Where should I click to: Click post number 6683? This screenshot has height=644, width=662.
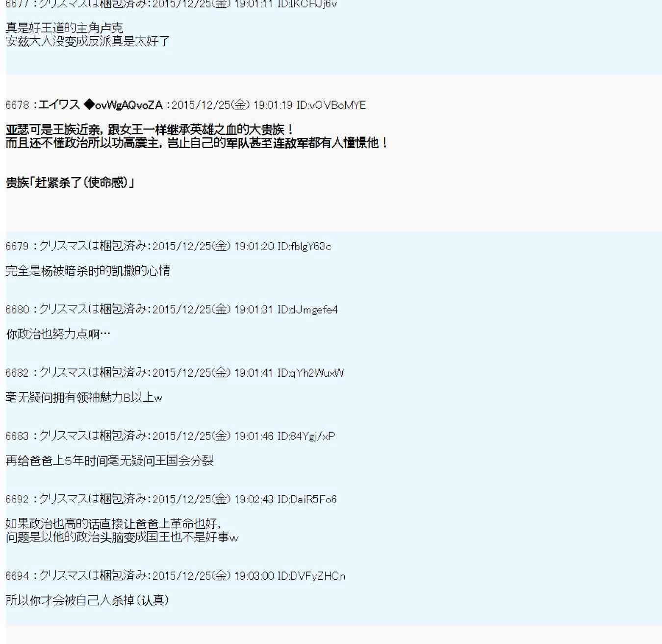(17, 436)
